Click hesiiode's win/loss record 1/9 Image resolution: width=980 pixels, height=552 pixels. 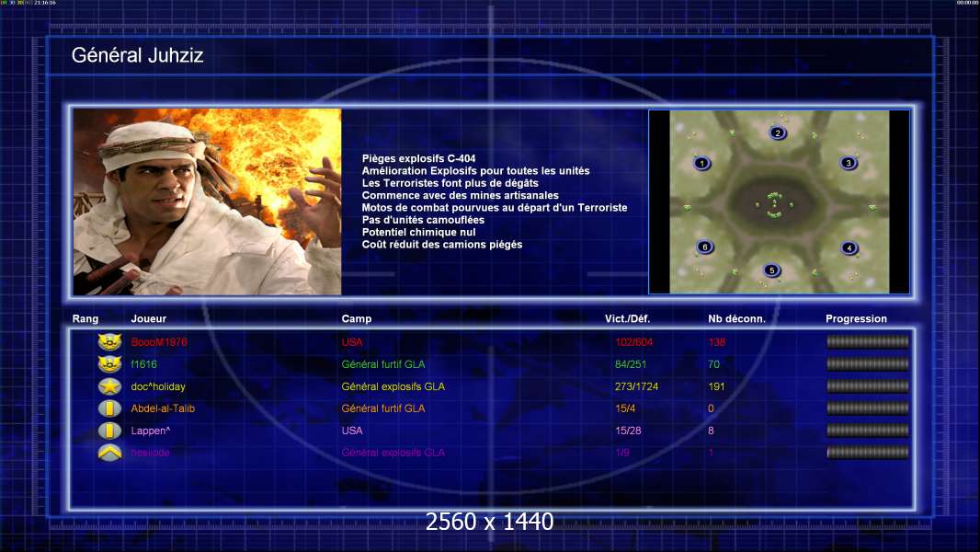tap(622, 453)
